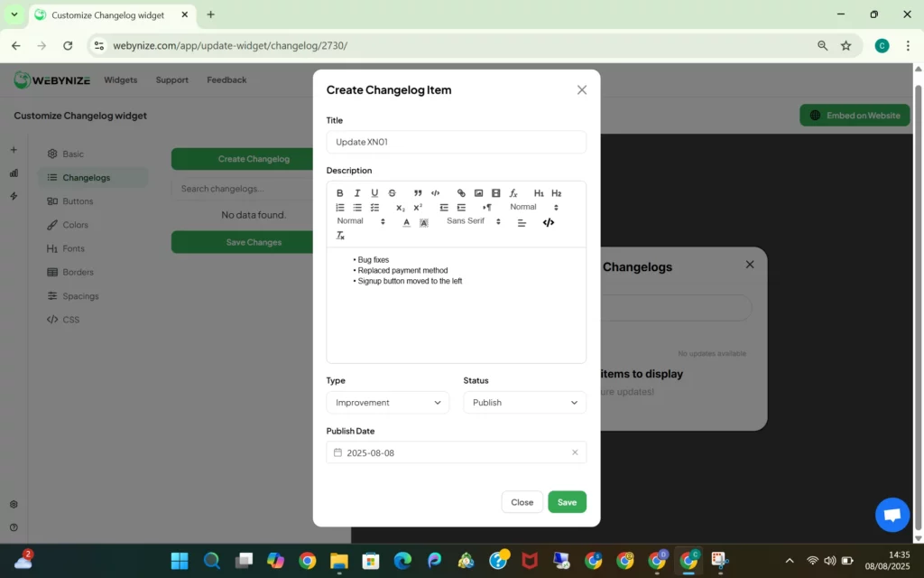
Task: Click the Embed on Website button
Action: (855, 115)
